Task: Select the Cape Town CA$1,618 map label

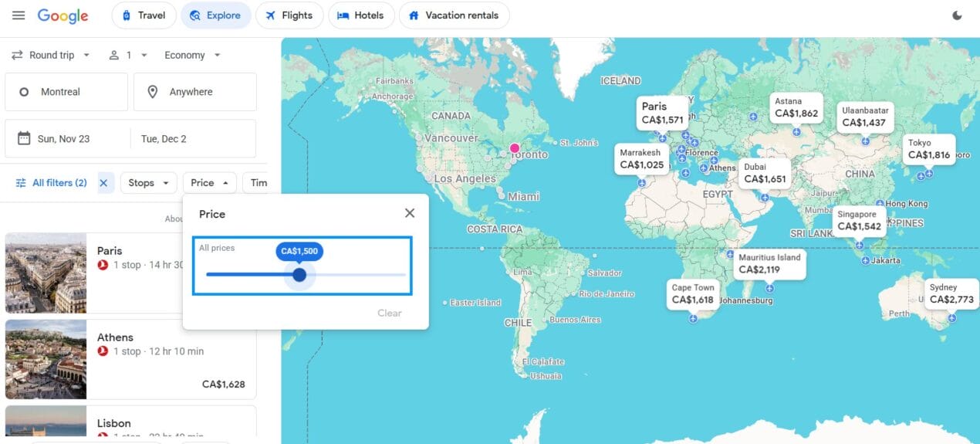Action: pos(693,293)
